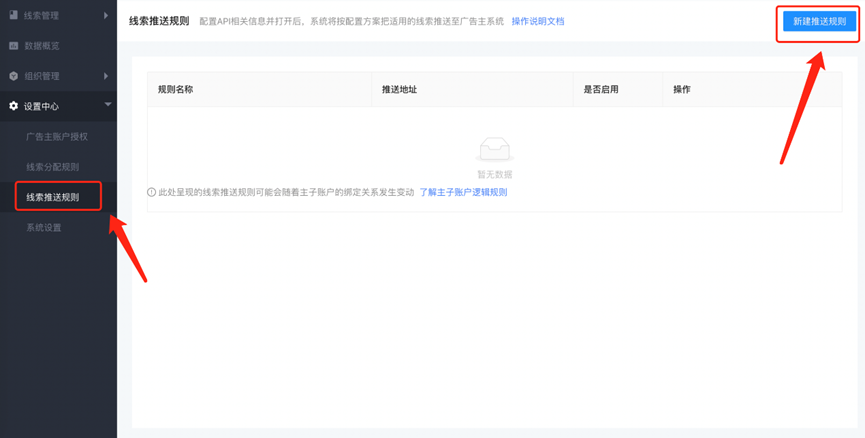Click the 设置中心 gear icon

14,106
